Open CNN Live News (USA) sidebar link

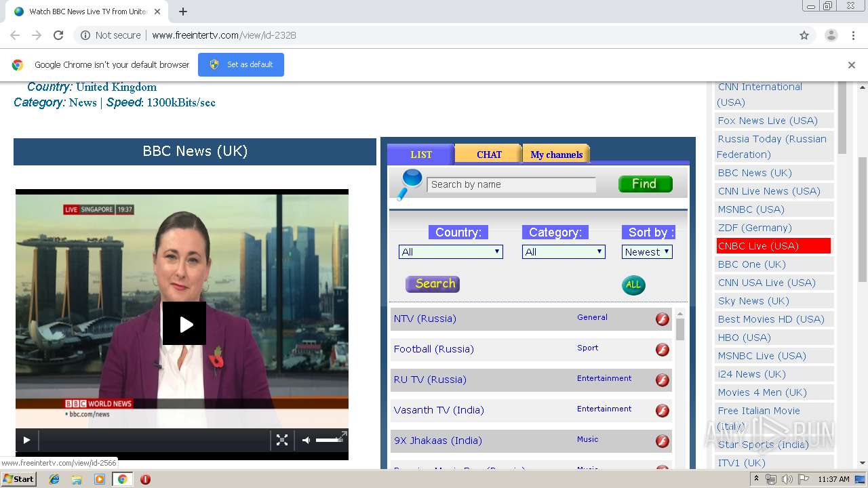click(x=769, y=191)
